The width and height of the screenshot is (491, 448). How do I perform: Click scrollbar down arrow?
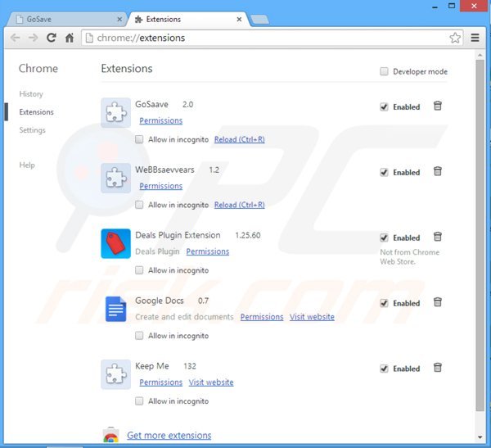[x=480, y=437]
